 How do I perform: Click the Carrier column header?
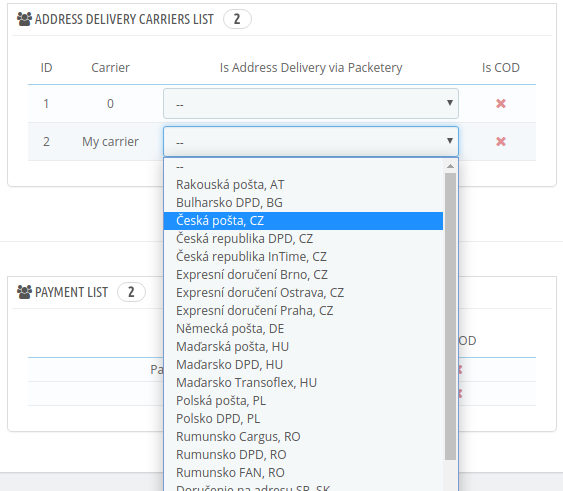[110, 68]
